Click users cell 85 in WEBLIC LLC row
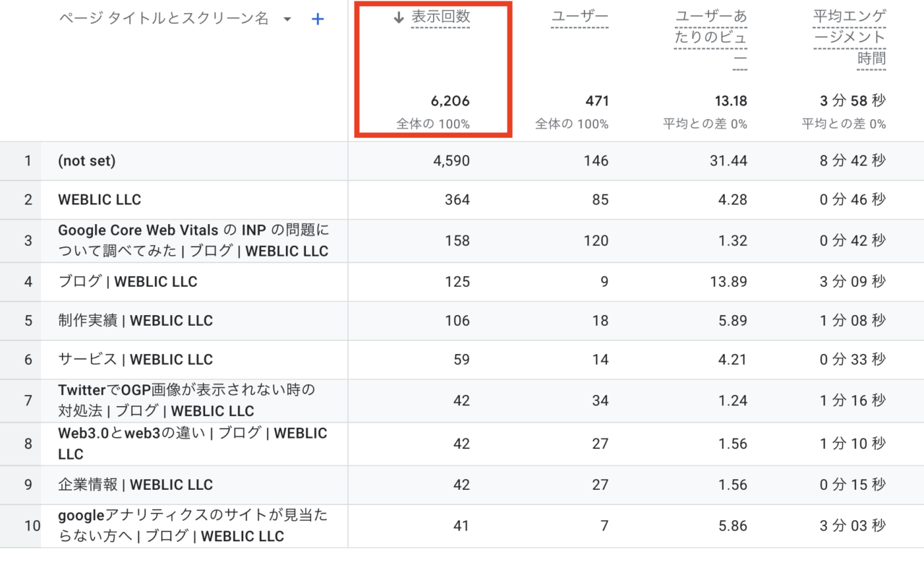This screenshot has height=565, width=924. coord(601,200)
